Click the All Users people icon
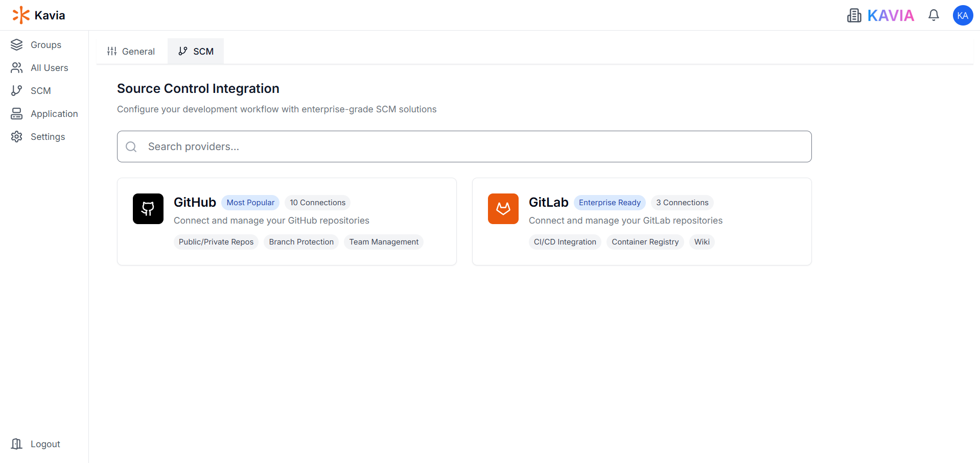Viewport: 980px width, 463px height. point(17,68)
